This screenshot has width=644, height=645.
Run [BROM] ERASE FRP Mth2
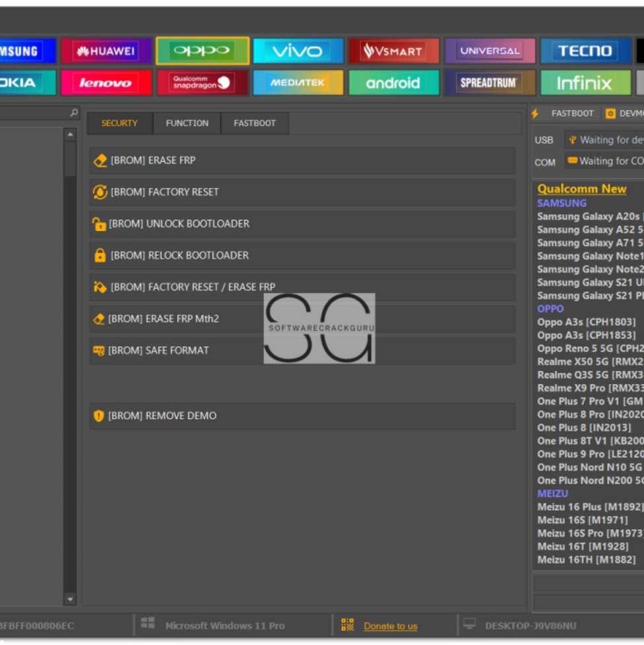pyautogui.click(x=302, y=319)
